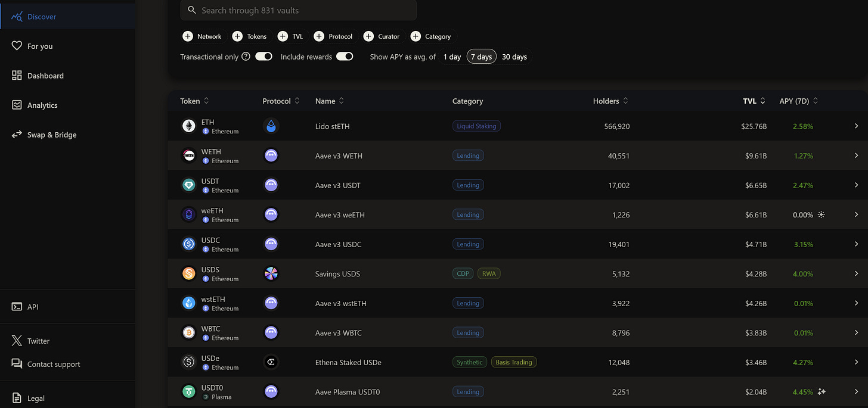Viewport: 868px width, 408px height.
Task: Click the Ethena protocol icon
Action: [x=271, y=362]
